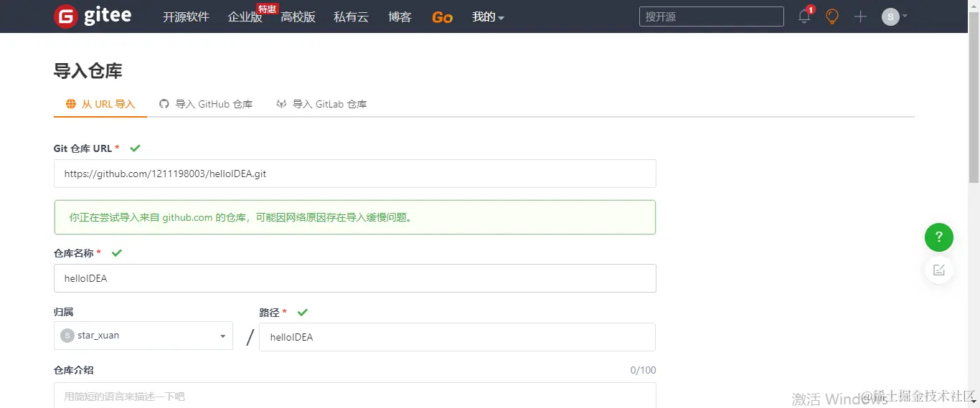This screenshot has height=408, width=980.
Task: Open 我的 dropdown menu
Action: pyautogui.click(x=488, y=17)
